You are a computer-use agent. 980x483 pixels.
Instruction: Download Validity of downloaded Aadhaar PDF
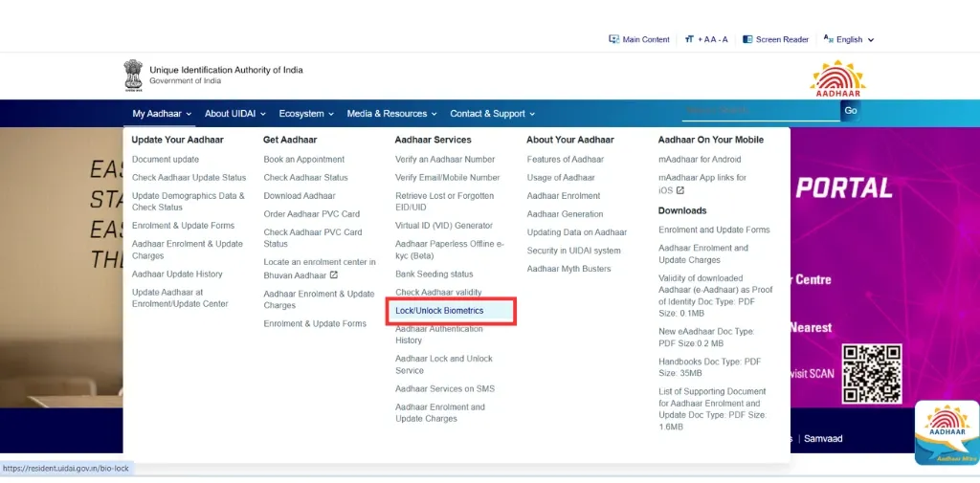pyautogui.click(x=716, y=296)
